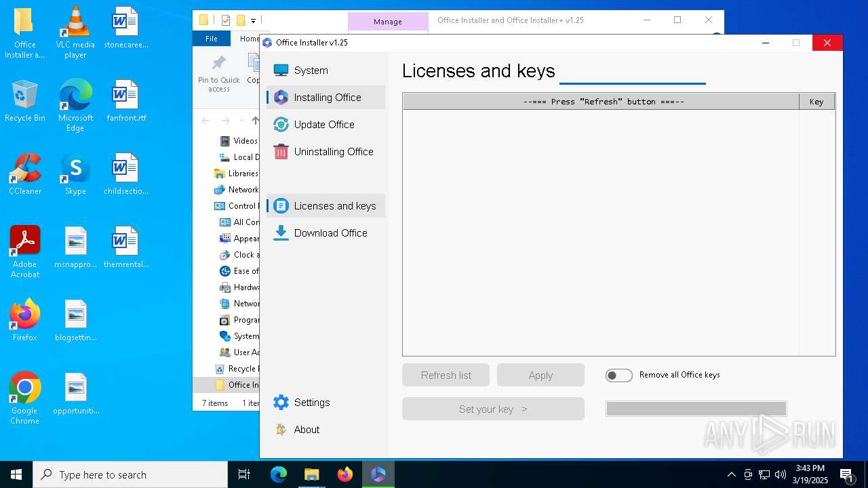868x488 pixels.
Task: Click the Office Installer taskbar icon
Action: coord(378,474)
